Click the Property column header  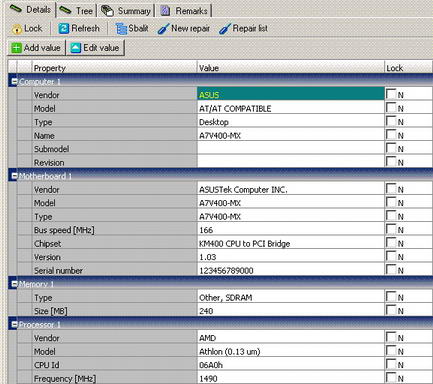(114, 68)
